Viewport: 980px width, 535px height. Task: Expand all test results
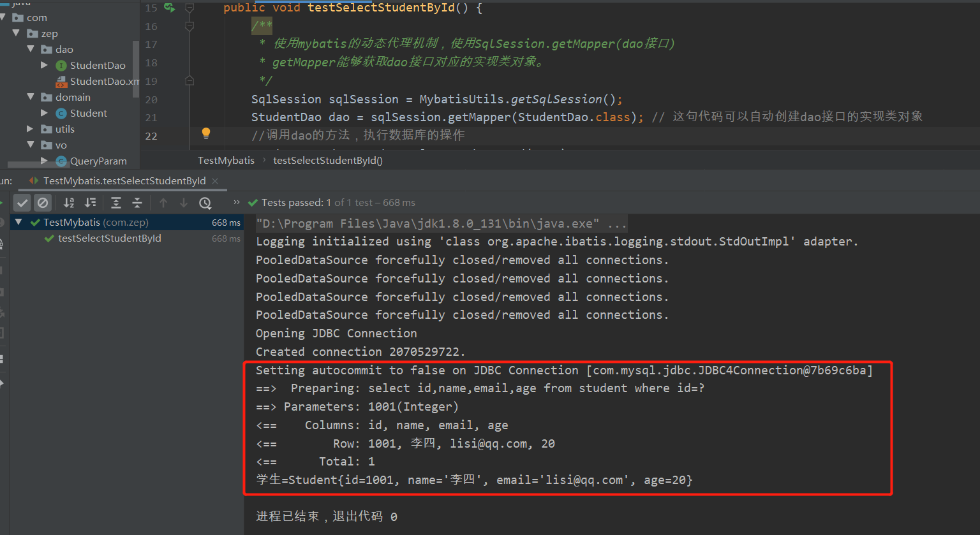tap(116, 203)
